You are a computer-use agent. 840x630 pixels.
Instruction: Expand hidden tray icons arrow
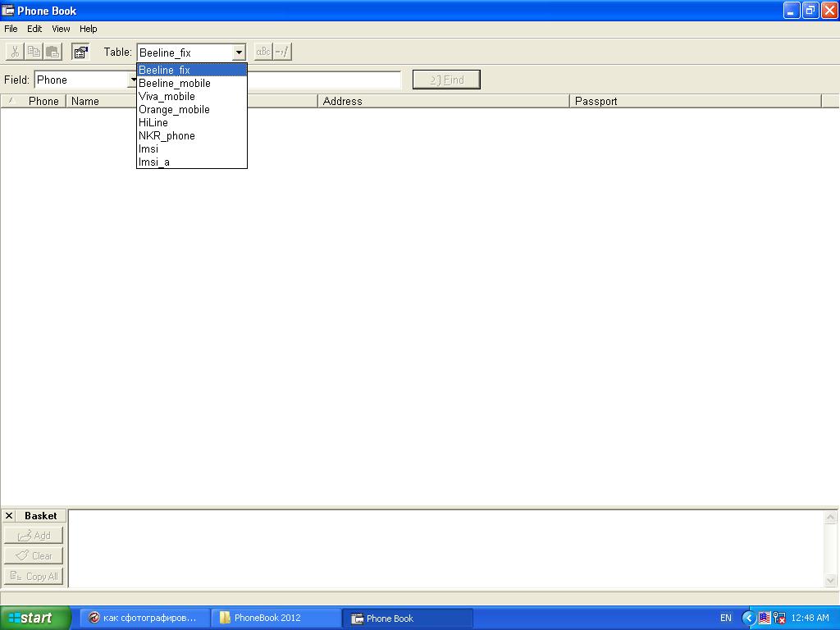tap(748, 619)
